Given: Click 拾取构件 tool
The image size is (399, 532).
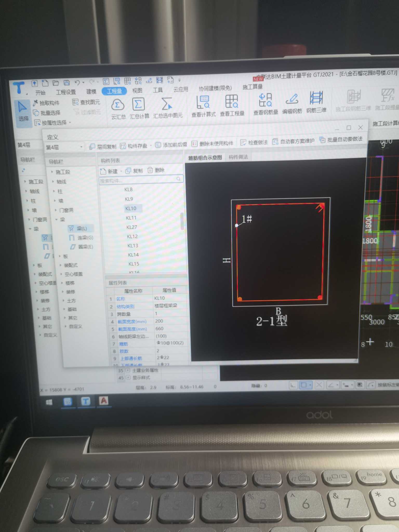Looking at the screenshot, I should pyautogui.click(x=46, y=103).
